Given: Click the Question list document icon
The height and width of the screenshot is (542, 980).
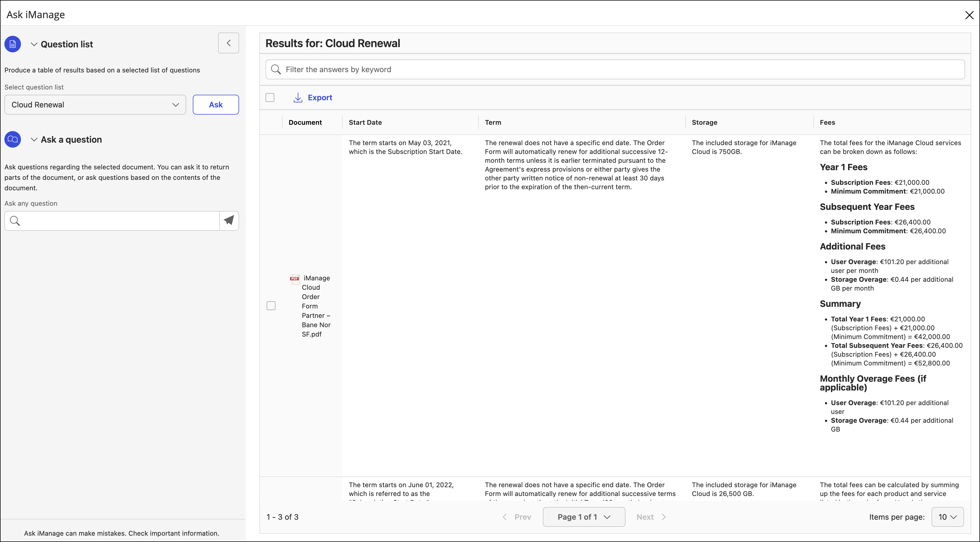Looking at the screenshot, I should 13,44.
